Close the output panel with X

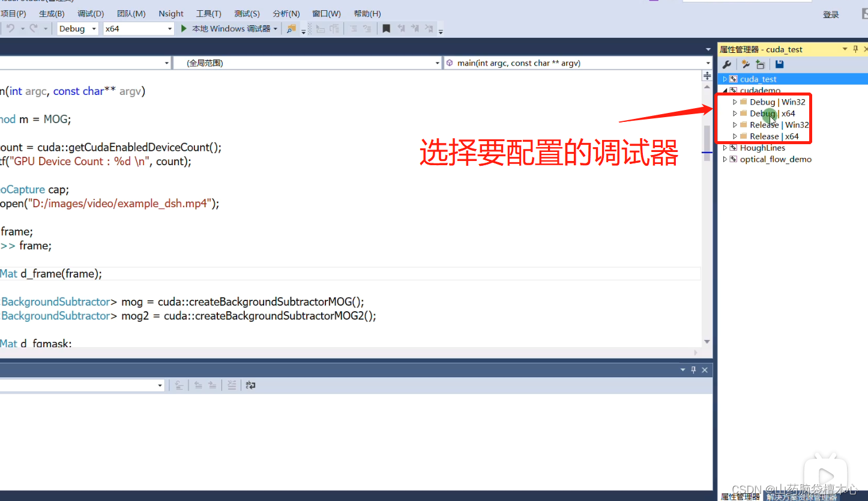coord(705,370)
